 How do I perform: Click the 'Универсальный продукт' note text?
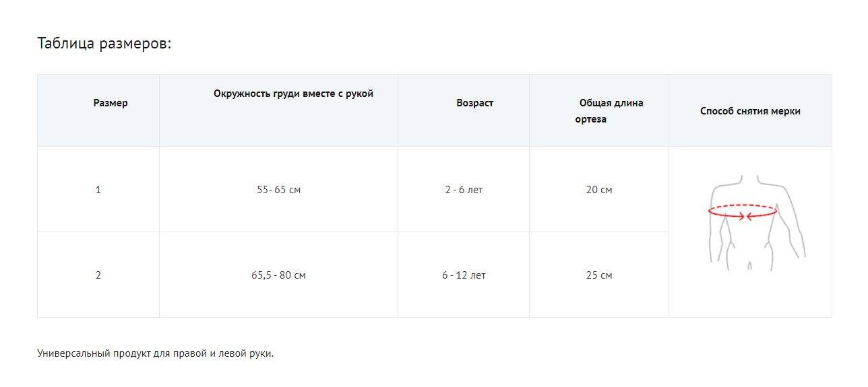pos(155,353)
